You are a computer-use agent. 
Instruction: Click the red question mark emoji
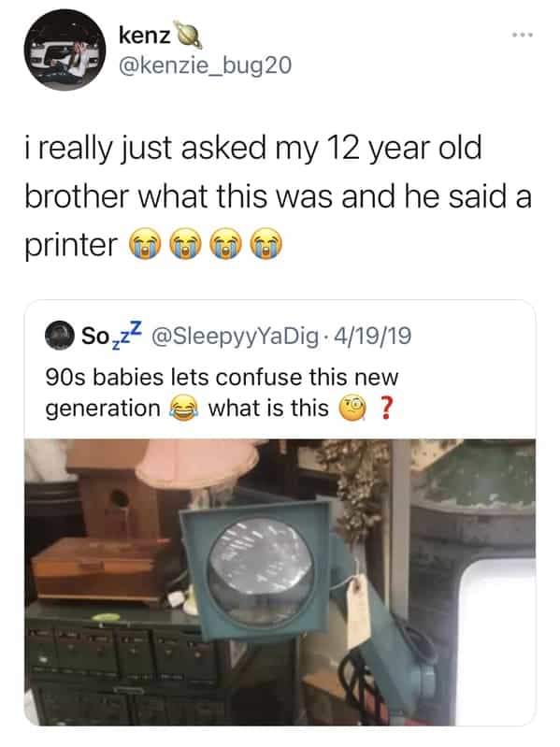click(386, 409)
